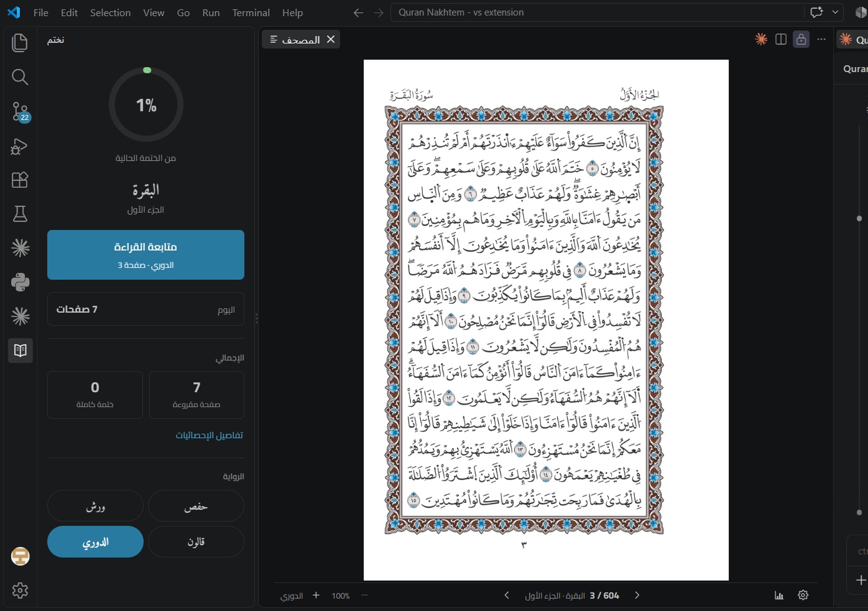The height and width of the screenshot is (611, 868).
Task: Click the الجزء الأول label in sidebar
Action: (145, 210)
